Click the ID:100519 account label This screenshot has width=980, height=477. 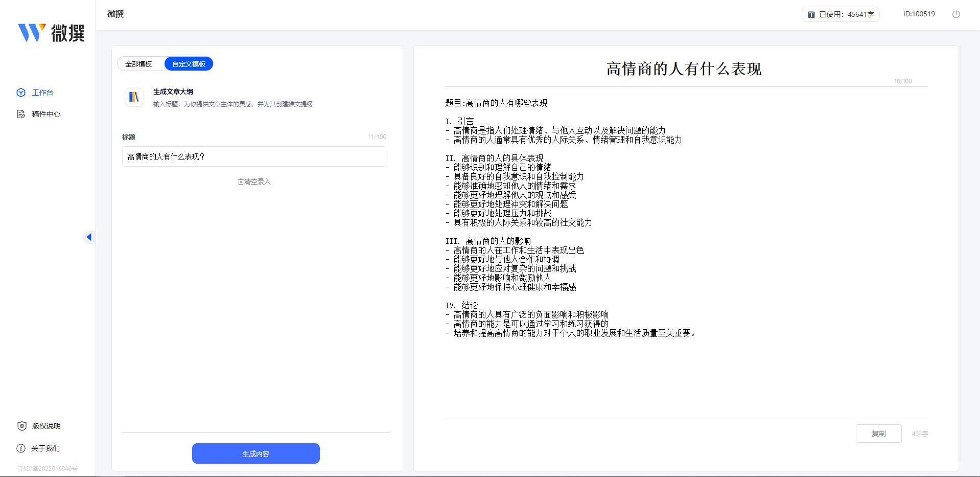point(919,14)
